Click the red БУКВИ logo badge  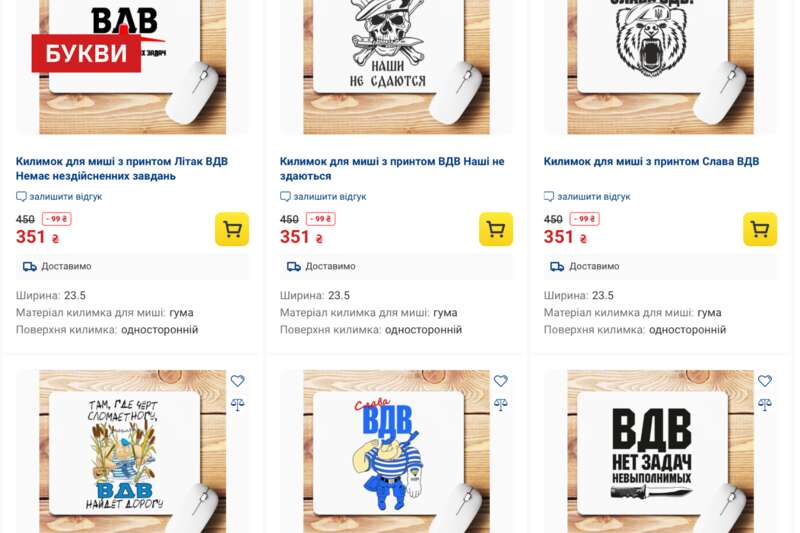[x=86, y=53]
